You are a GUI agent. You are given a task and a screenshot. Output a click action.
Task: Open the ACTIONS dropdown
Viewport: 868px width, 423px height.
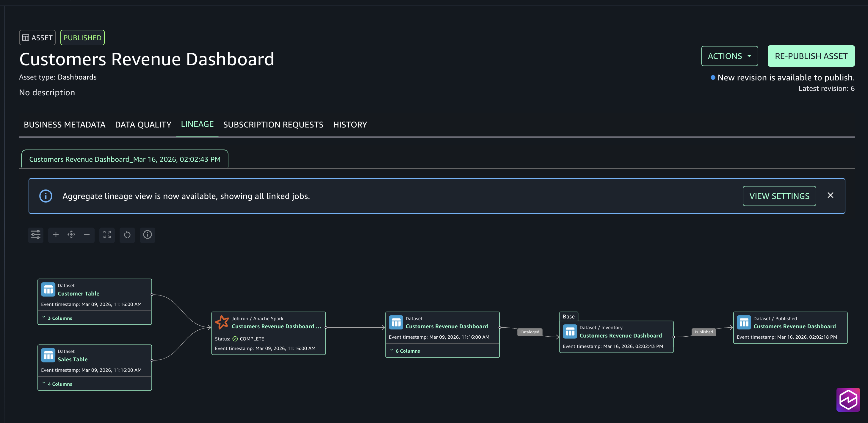pos(729,56)
